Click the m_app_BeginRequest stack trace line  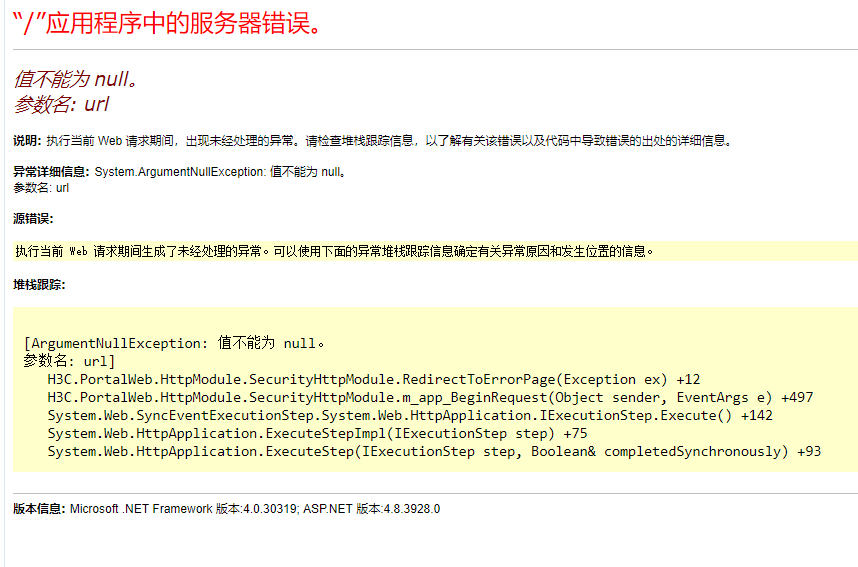(x=430, y=397)
